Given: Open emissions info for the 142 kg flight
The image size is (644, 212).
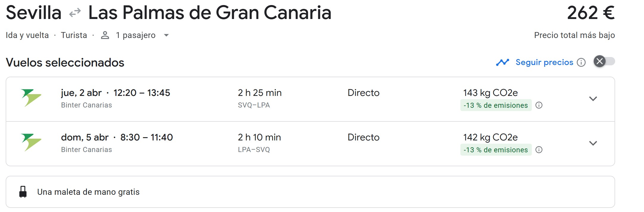Looking at the screenshot, I should [x=539, y=150].
